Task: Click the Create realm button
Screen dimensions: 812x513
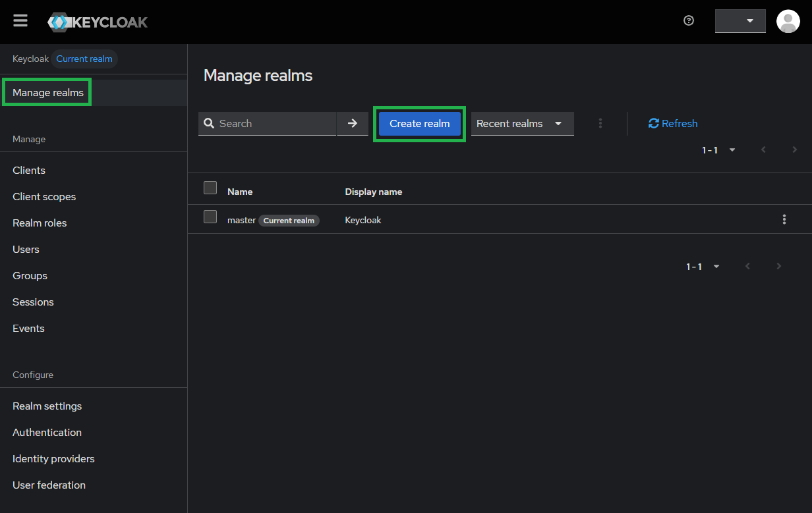Action: coord(419,123)
